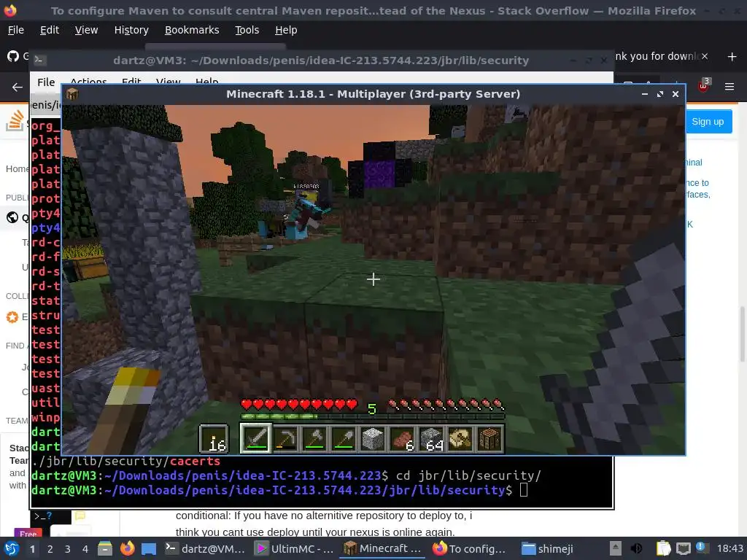
Task: Launch Firefox from the taskbar quick launcher
Action: (127, 548)
